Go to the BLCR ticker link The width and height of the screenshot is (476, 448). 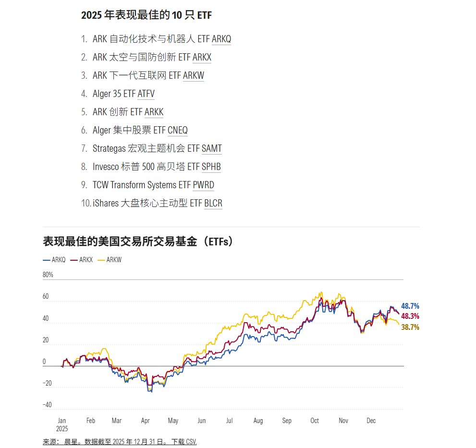tap(213, 203)
